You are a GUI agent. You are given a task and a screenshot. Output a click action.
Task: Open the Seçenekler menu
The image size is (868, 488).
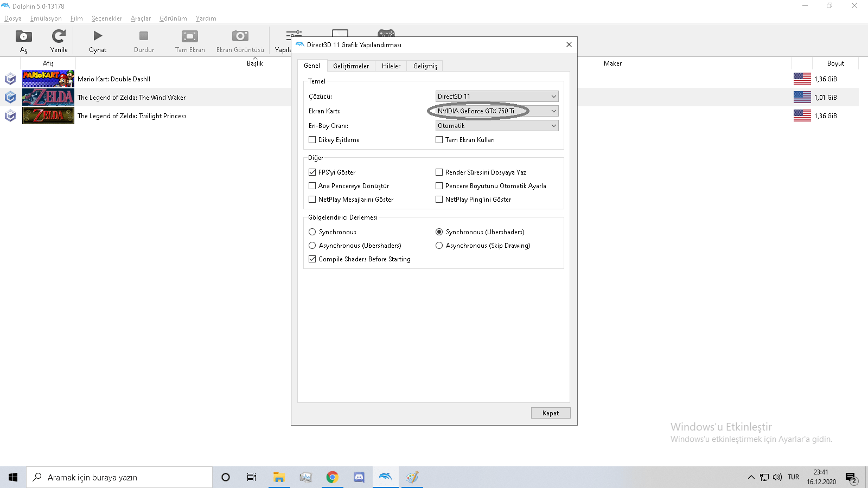point(107,18)
